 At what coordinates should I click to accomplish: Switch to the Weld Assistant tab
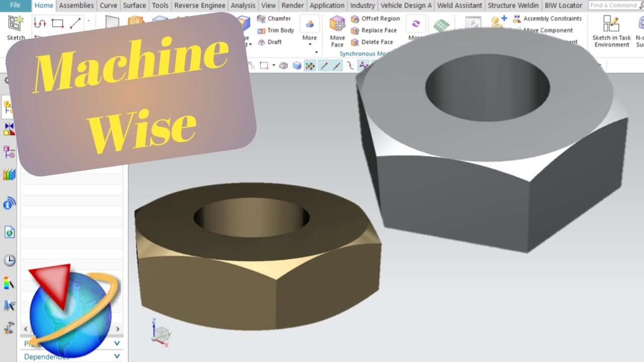tap(459, 6)
